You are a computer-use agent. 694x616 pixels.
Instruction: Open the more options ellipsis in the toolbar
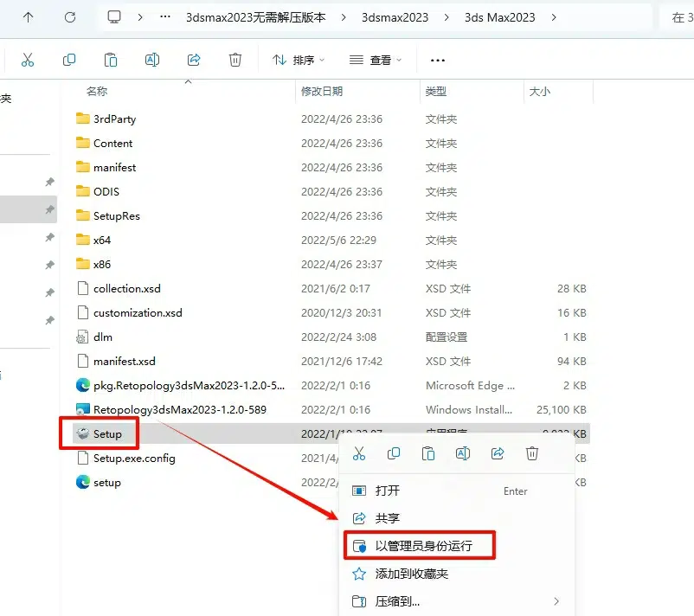[437, 60]
